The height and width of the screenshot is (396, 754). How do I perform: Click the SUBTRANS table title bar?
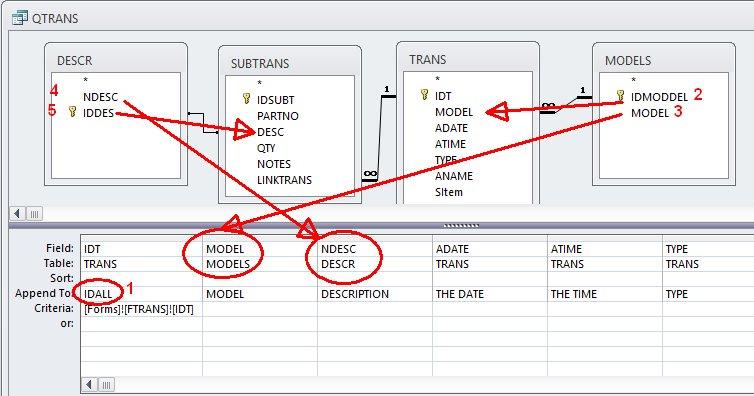(290, 63)
